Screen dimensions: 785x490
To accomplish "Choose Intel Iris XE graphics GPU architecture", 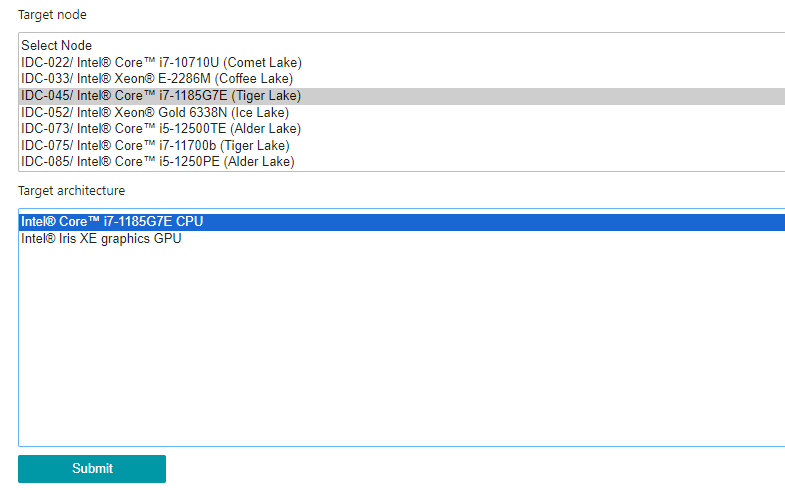I will [101, 239].
